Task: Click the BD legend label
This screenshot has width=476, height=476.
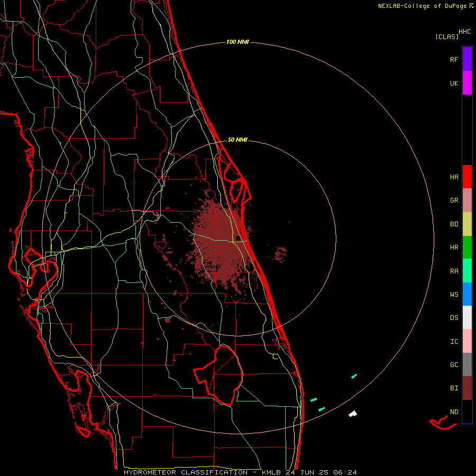Action: [454, 224]
